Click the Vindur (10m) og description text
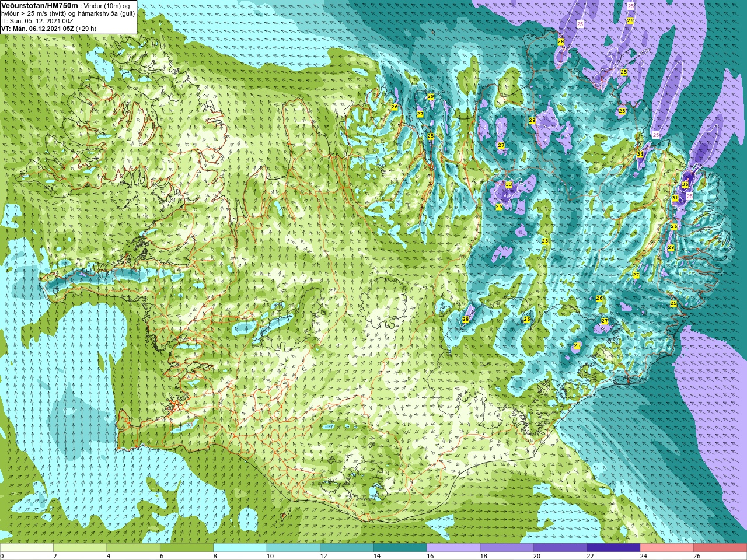This screenshot has height=560, width=747. click(107, 5)
